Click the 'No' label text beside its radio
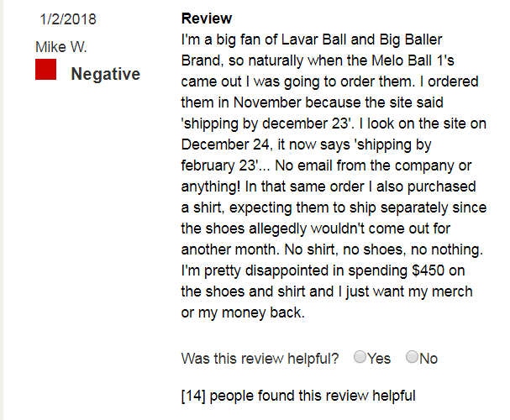The height and width of the screenshot is (420, 510). pyautogui.click(x=429, y=359)
